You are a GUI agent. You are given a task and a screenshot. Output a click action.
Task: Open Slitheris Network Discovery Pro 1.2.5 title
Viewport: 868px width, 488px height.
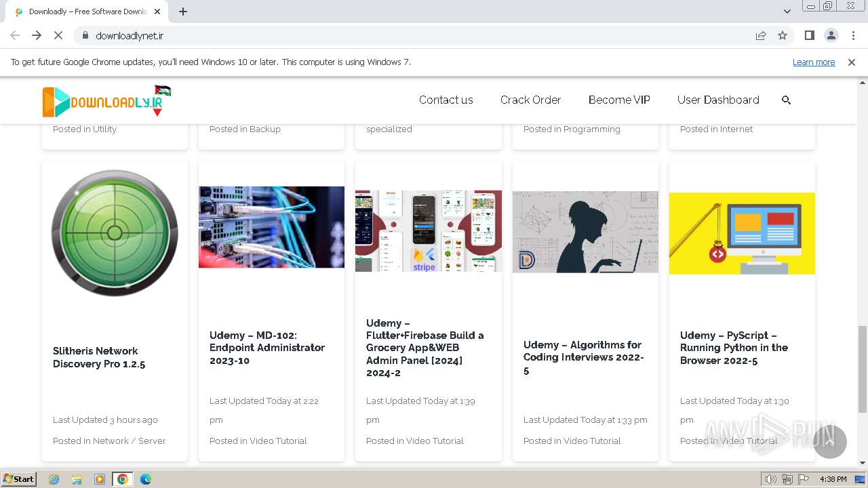coord(99,357)
